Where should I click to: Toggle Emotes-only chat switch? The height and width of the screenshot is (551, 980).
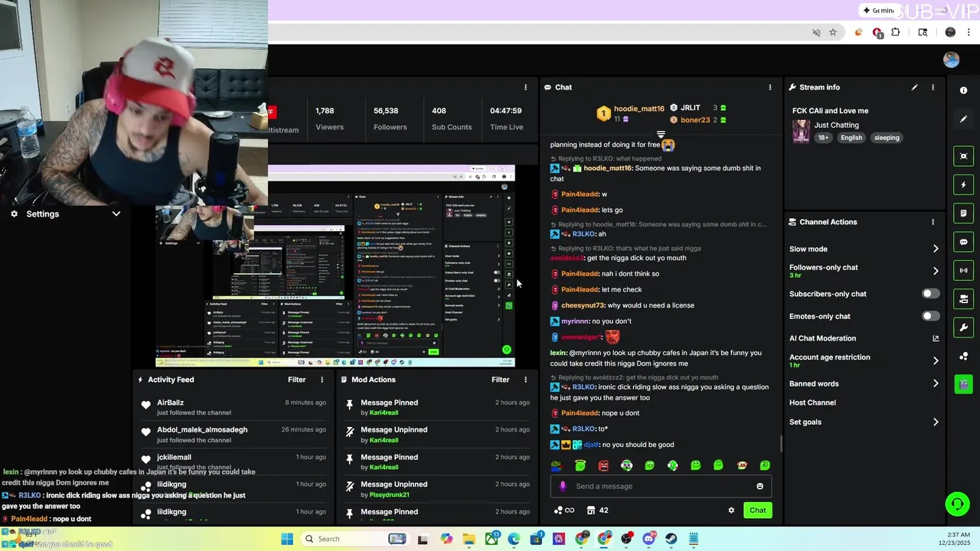[930, 316]
